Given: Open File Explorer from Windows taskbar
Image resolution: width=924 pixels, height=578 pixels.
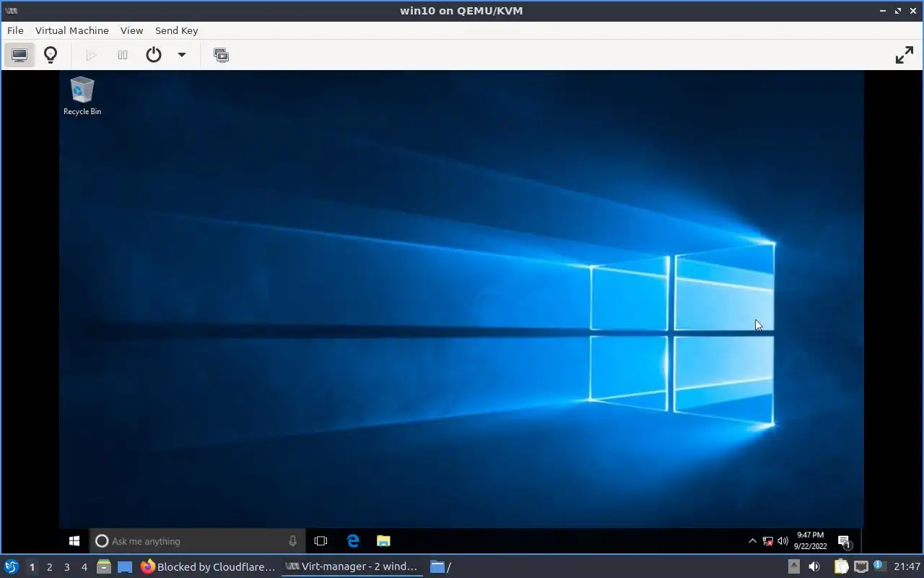Looking at the screenshot, I should (x=383, y=540).
